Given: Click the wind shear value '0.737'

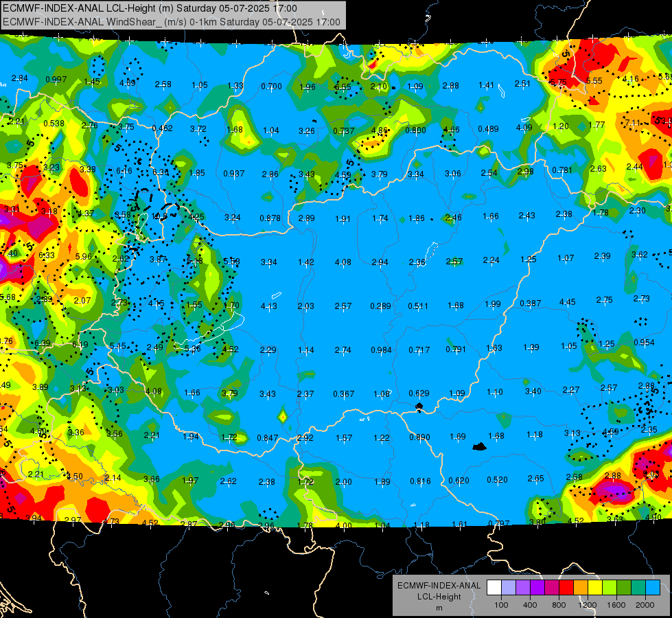Looking at the screenshot, I should (x=344, y=130).
